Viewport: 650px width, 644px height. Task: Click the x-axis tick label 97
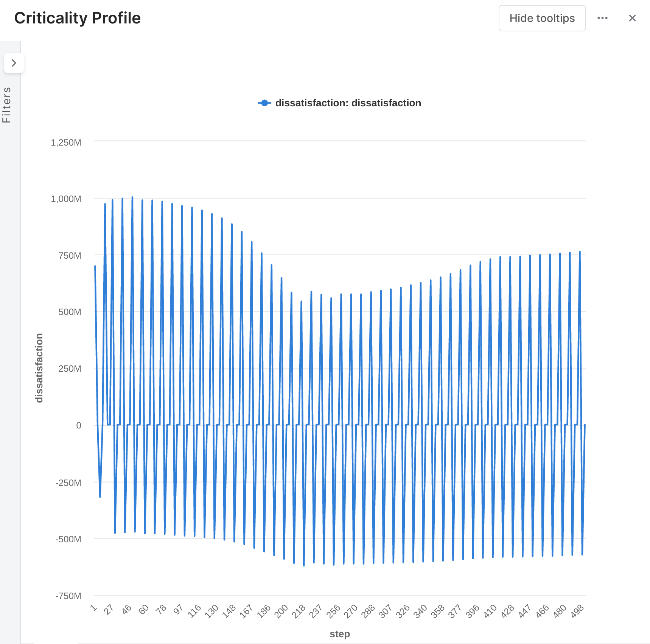coord(178,610)
